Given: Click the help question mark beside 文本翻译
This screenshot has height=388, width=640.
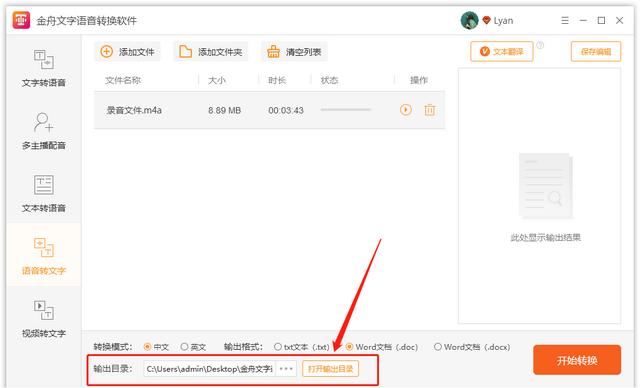Looking at the screenshot, I should [x=540, y=45].
